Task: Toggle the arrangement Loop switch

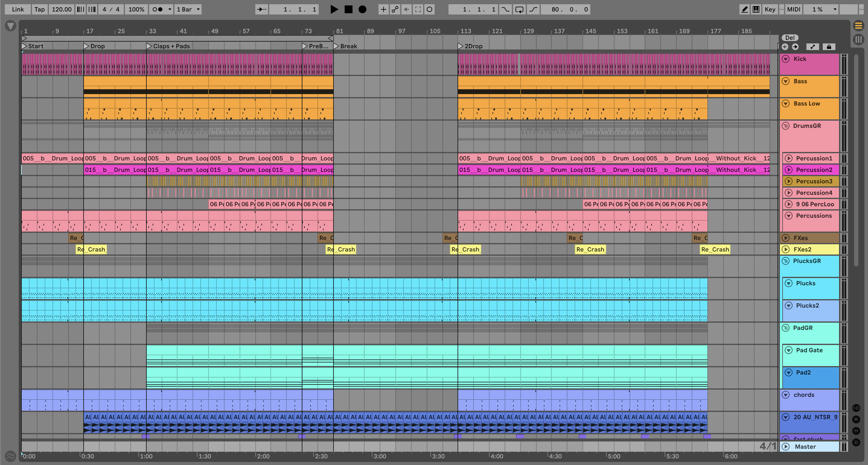Action: point(519,9)
